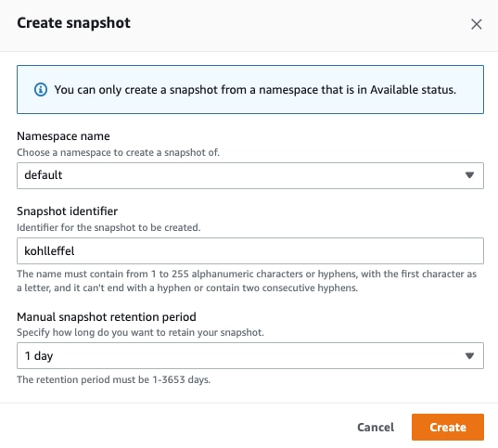Click the Snapshot identifier label
Viewport: 498px width, 448px height.
click(x=67, y=211)
